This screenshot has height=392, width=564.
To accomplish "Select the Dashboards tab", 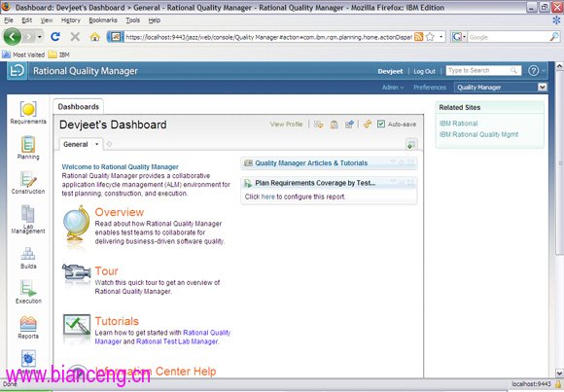I will pos(79,107).
